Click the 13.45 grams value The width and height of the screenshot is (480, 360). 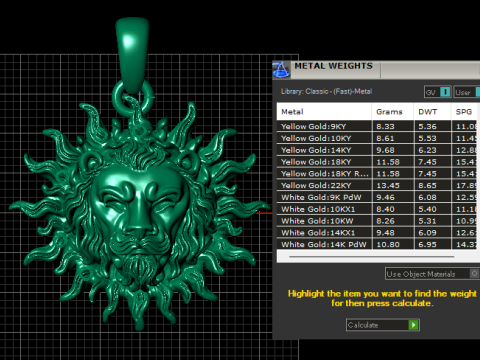(388, 185)
